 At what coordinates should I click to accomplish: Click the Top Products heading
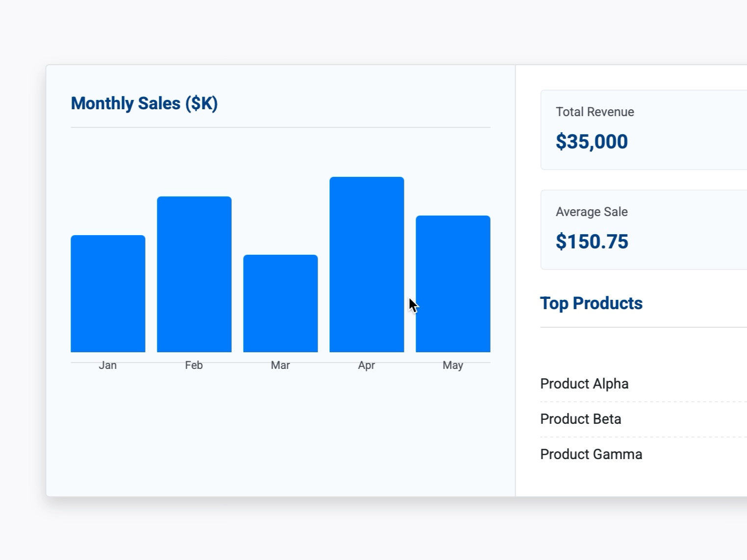591,303
